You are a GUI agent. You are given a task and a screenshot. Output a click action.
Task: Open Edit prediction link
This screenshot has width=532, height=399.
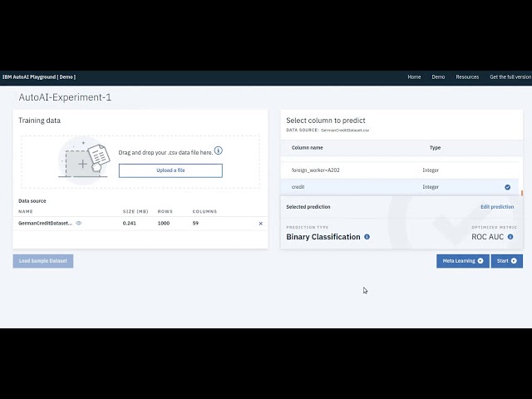pyautogui.click(x=497, y=207)
